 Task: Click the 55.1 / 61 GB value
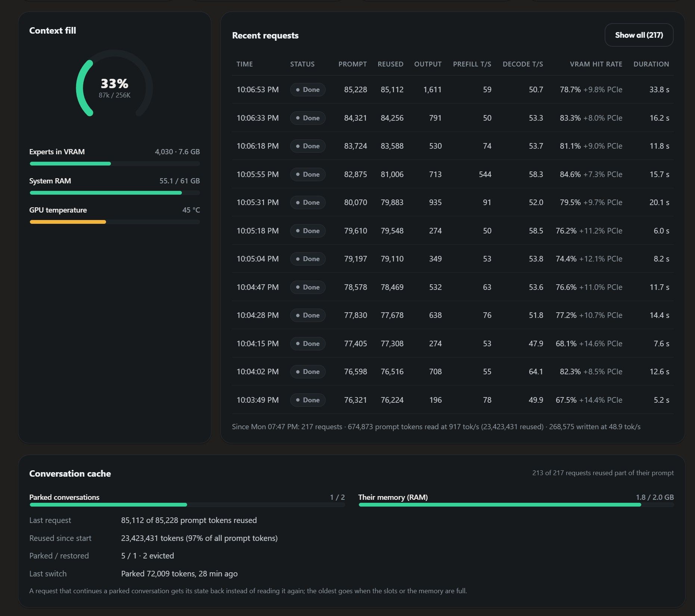(x=180, y=181)
